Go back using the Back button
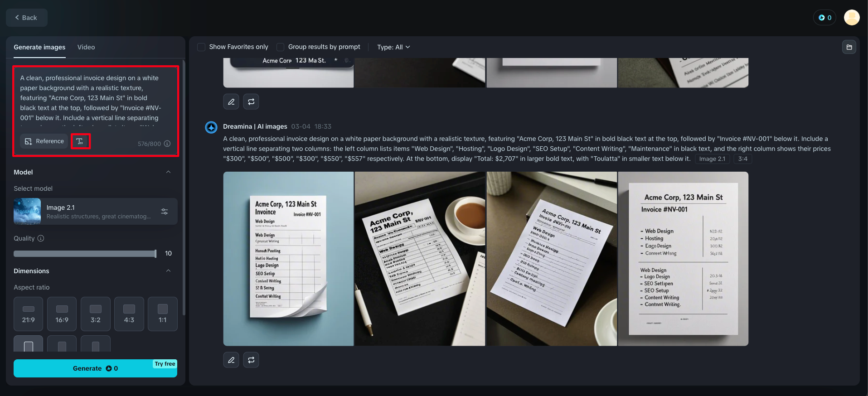Viewport: 868px width, 396px height. click(x=26, y=18)
